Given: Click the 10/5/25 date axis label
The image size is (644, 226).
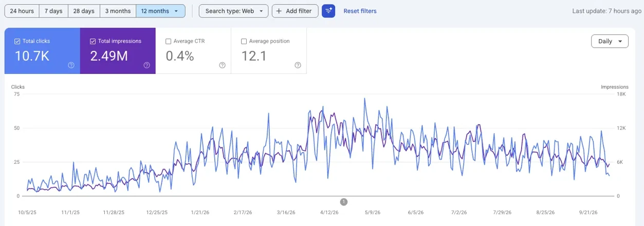Looking at the screenshot, I should click(27, 212).
